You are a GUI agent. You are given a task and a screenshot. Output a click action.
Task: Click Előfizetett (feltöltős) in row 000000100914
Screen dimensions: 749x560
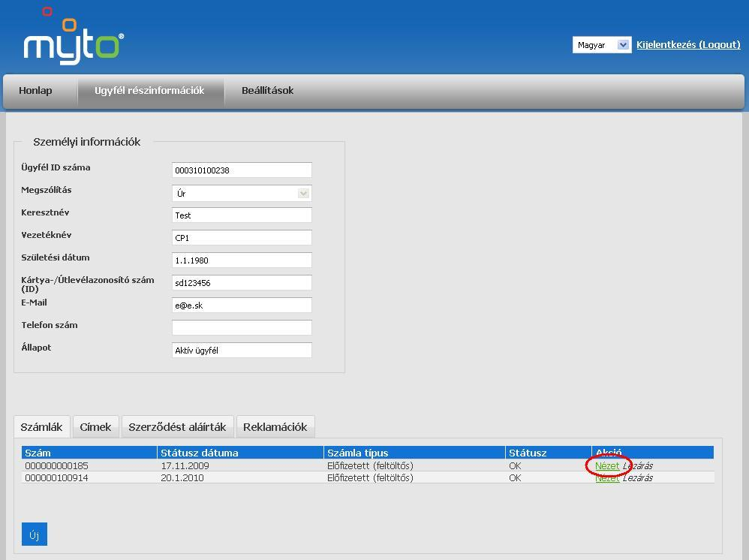tap(370, 478)
